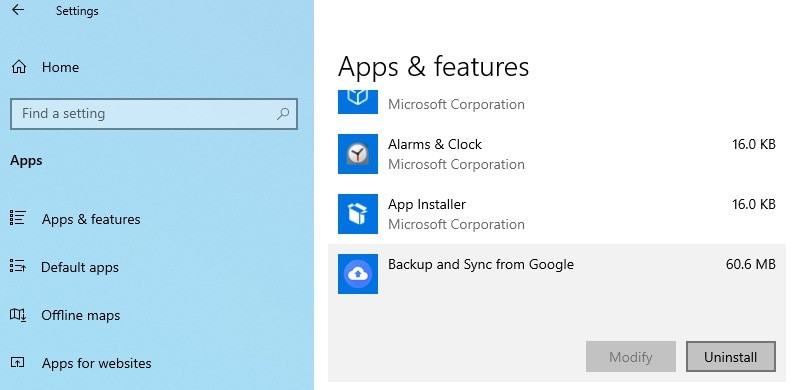The image size is (795, 390).
Task: Click the partially visible 3D cube app icon
Action: pos(358,101)
